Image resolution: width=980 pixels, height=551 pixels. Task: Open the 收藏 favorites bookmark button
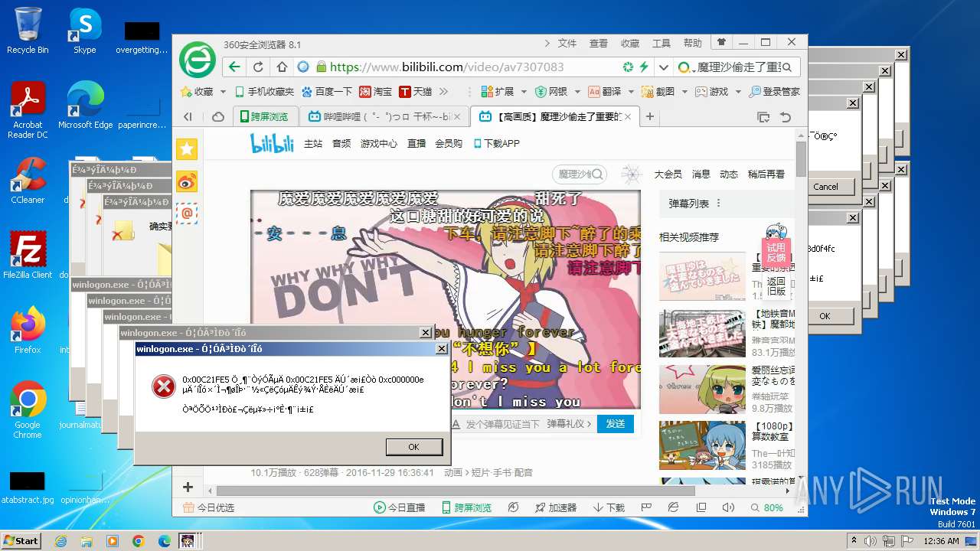(x=197, y=91)
